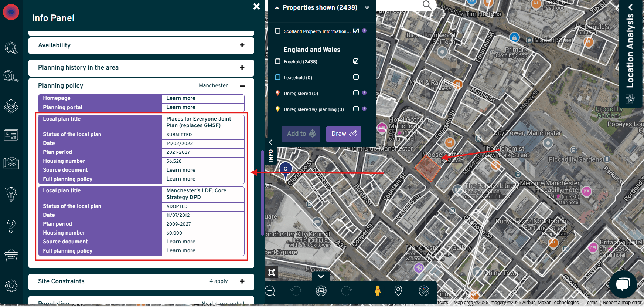Click the app logo at top left
The image size is (644, 307).
[x=11, y=12]
